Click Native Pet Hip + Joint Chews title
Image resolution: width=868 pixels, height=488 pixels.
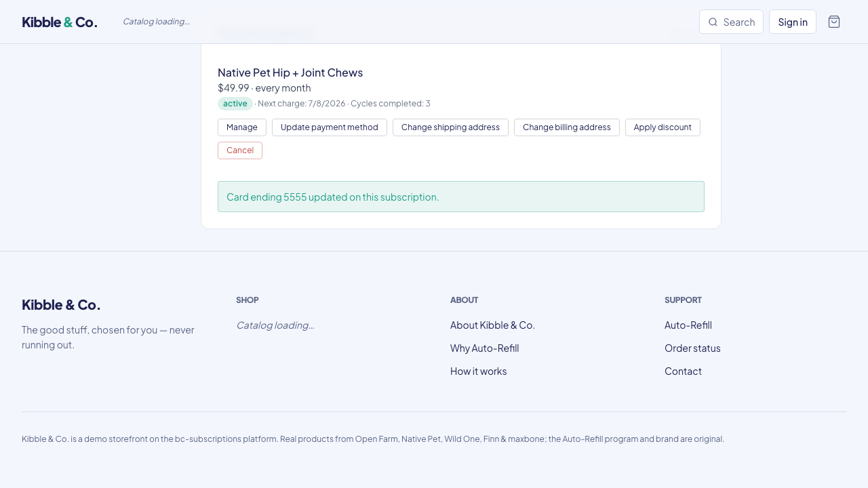(290, 73)
